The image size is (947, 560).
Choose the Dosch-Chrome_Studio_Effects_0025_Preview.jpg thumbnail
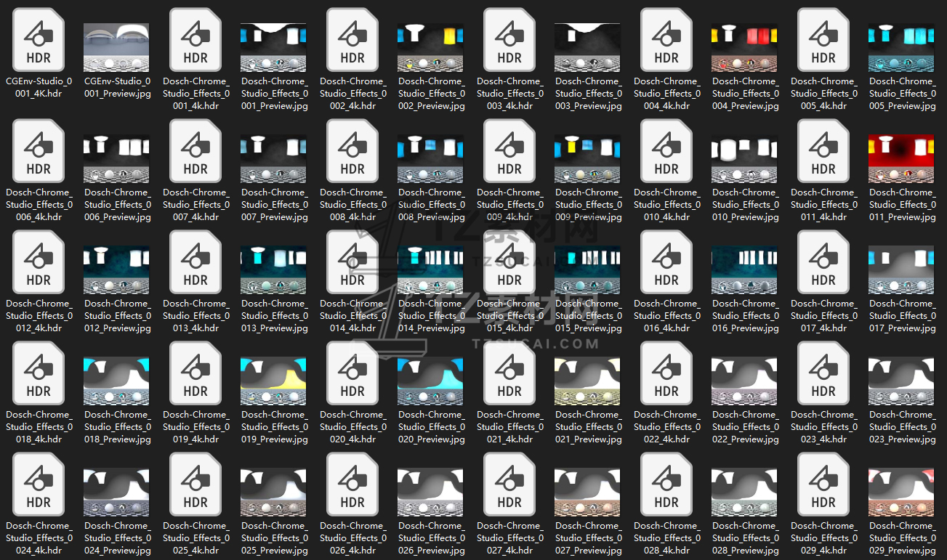point(274,492)
